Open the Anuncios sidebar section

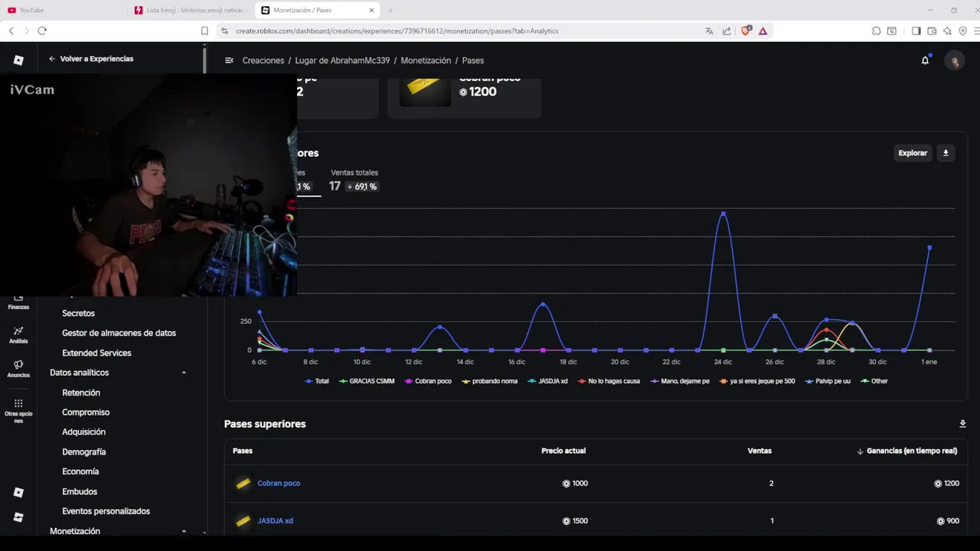[18, 369]
